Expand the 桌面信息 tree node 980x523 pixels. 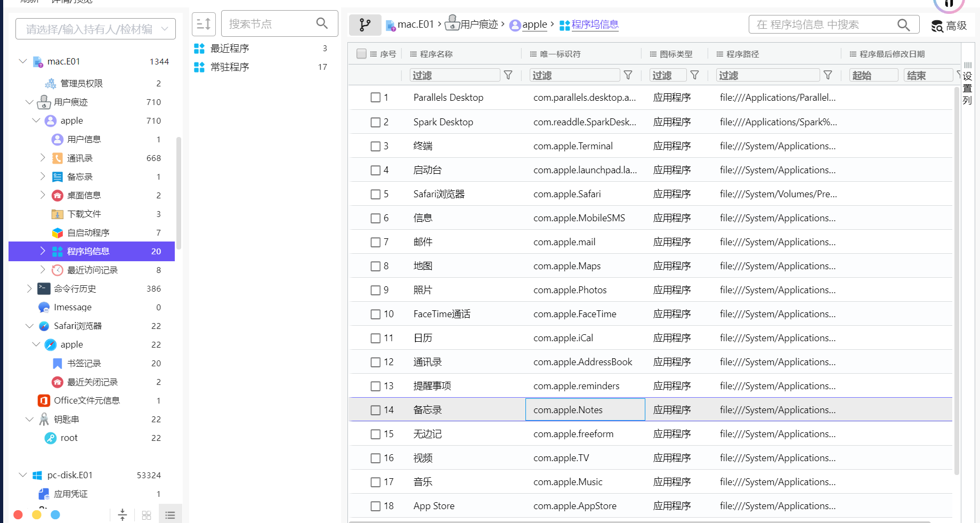pyautogui.click(x=43, y=195)
